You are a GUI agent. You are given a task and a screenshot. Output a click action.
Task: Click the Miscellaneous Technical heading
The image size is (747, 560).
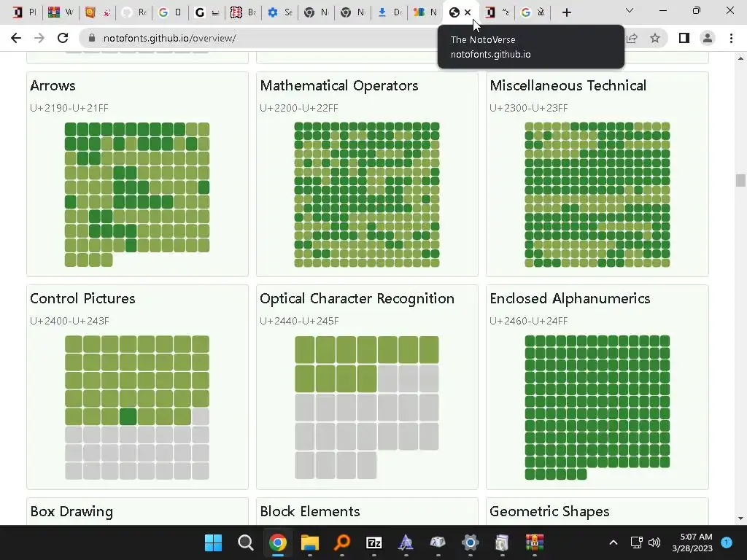[568, 86]
